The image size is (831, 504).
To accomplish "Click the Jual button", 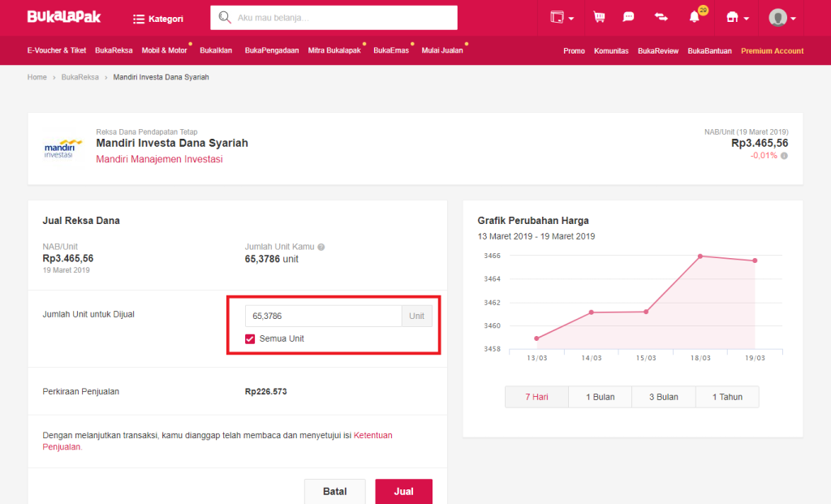I will click(x=404, y=491).
